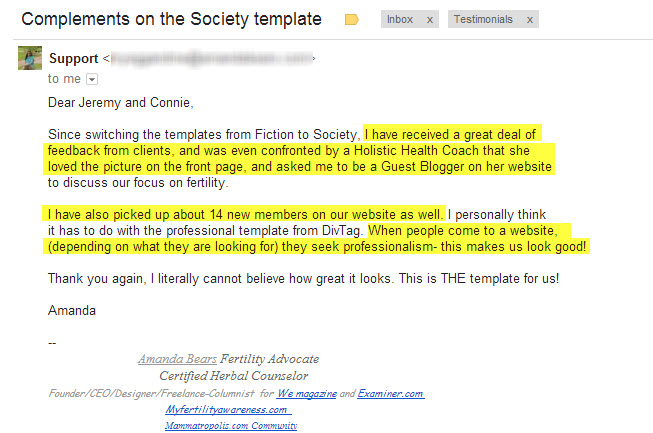
Task: Open the Amanda Bears signature link
Action: [x=177, y=359]
